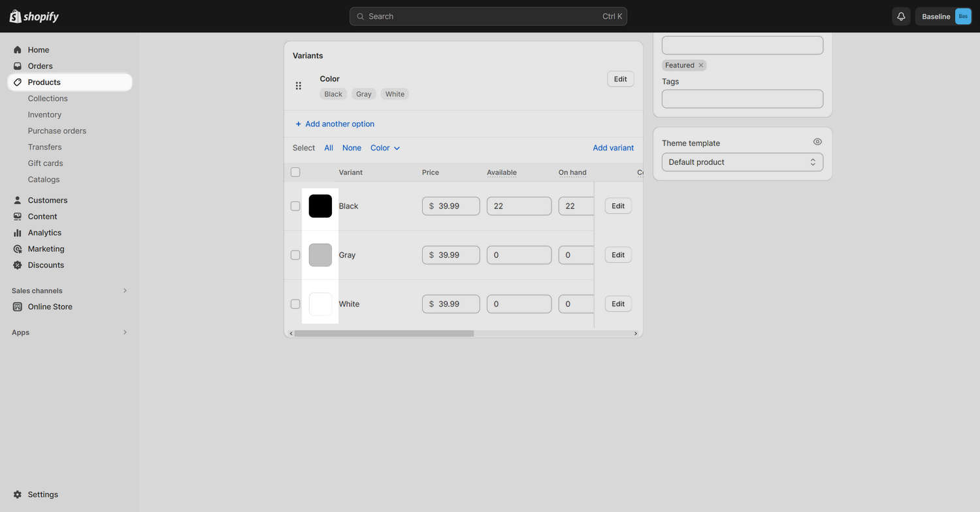Click the Discounts sidebar icon
The image size is (980, 512).
(18, 265)
